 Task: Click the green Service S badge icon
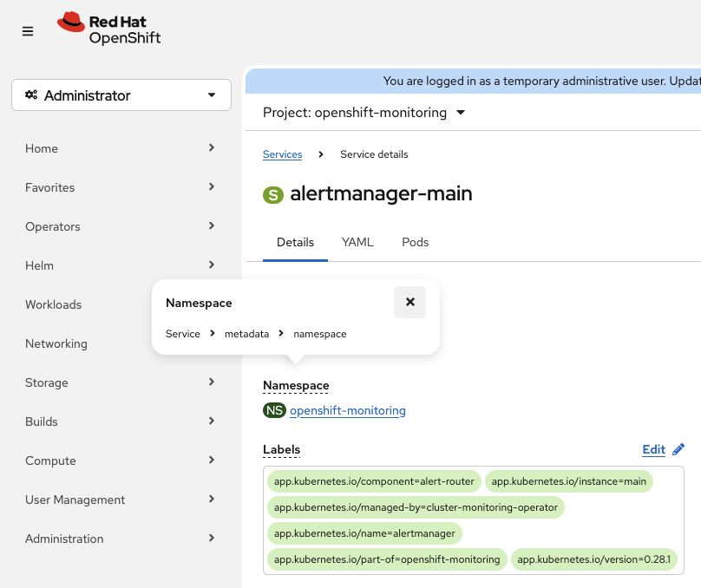(273, 194)
